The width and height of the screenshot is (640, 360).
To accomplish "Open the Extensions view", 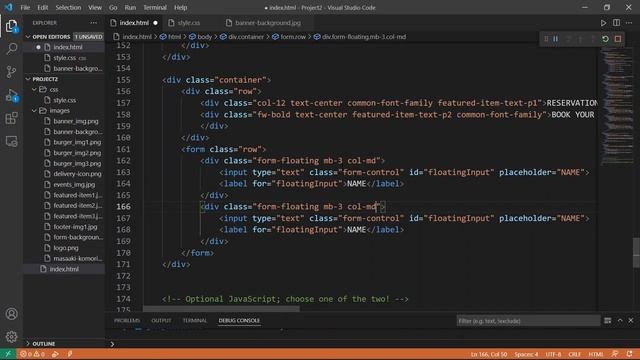I will coord(11,118).
